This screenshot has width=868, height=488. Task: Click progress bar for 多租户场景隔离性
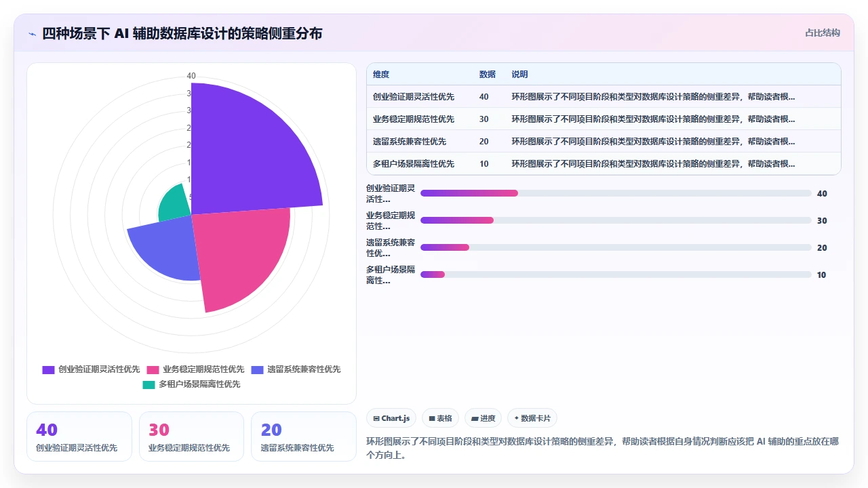point(616,274)
